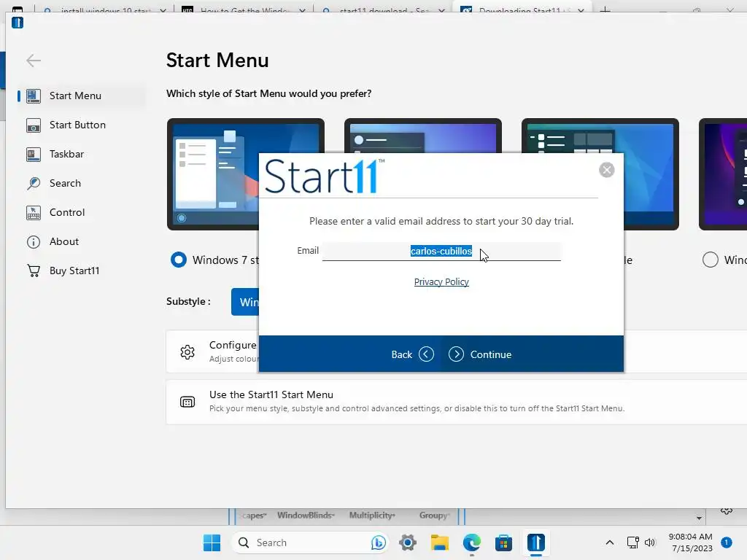This screenshot has height=560, width=747.
Task: Click the network icon in system tray
Action: click(x=632, y=542)
